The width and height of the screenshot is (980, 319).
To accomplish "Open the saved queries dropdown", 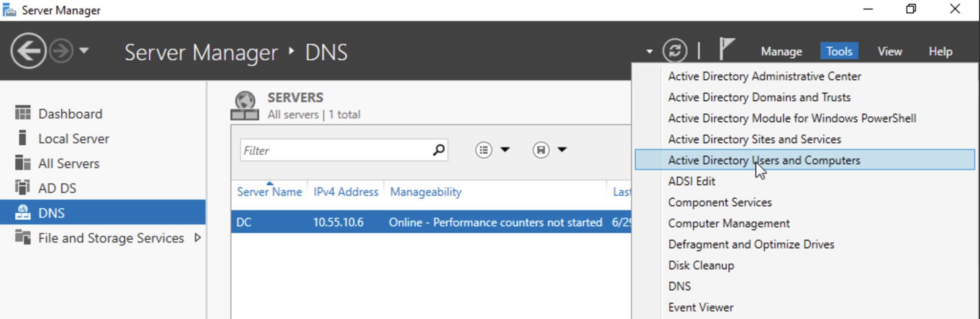I will [x=550, y=150].
